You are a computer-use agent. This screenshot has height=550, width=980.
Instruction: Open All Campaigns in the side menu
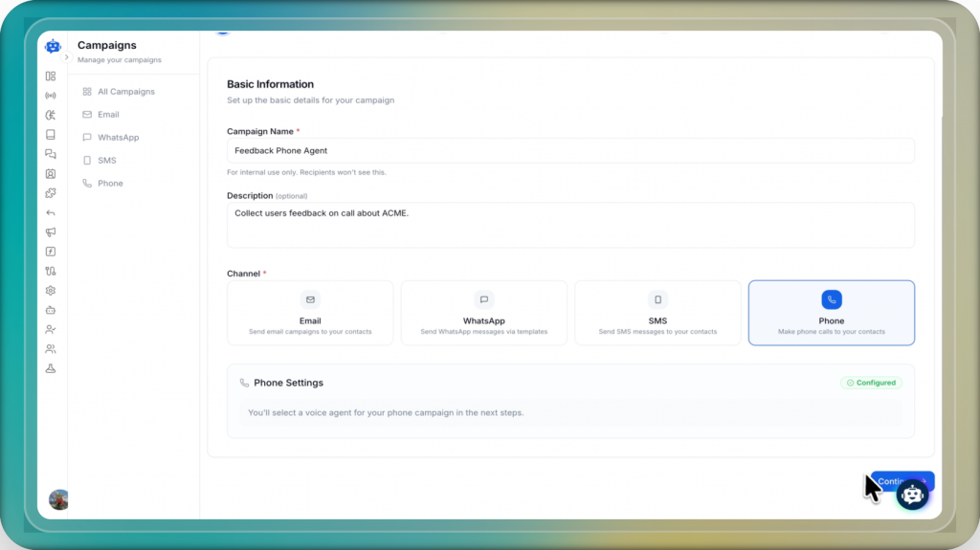point(125,92)
